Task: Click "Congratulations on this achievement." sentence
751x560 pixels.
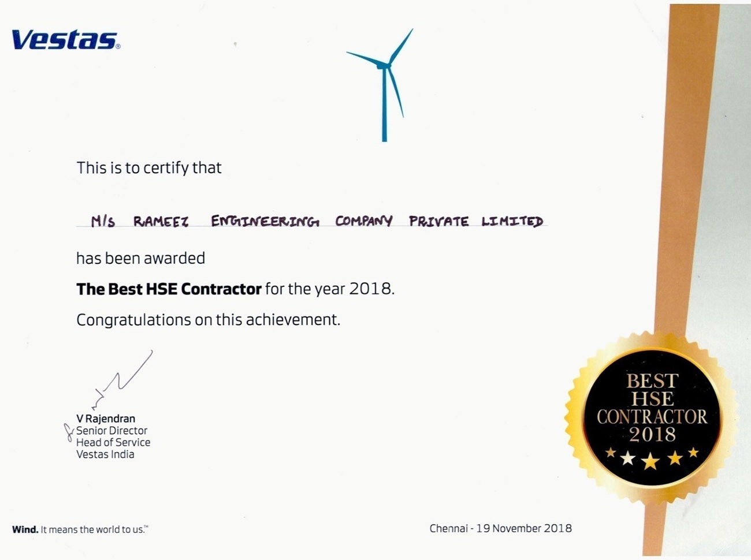Action: point(208,320)
